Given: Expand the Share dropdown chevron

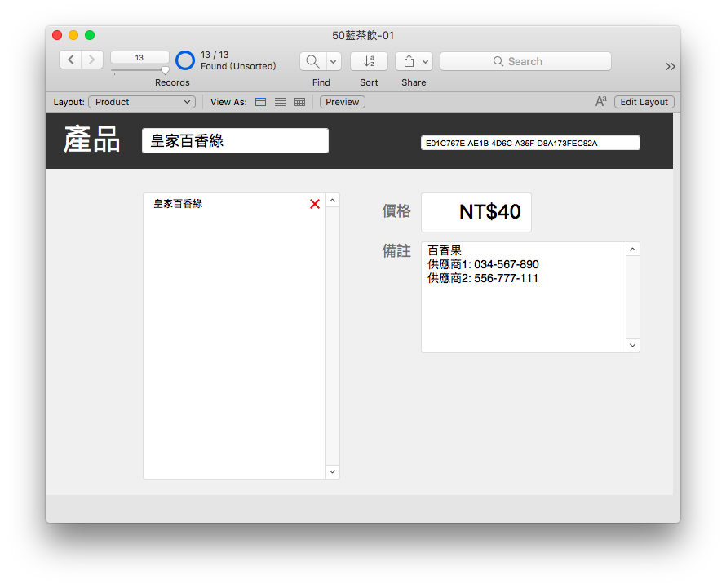Looking at the screenshot, I should [425, 61].
